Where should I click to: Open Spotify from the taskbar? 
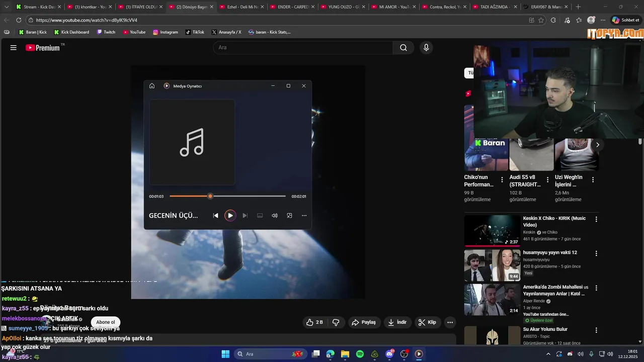[x=360, y=354]
